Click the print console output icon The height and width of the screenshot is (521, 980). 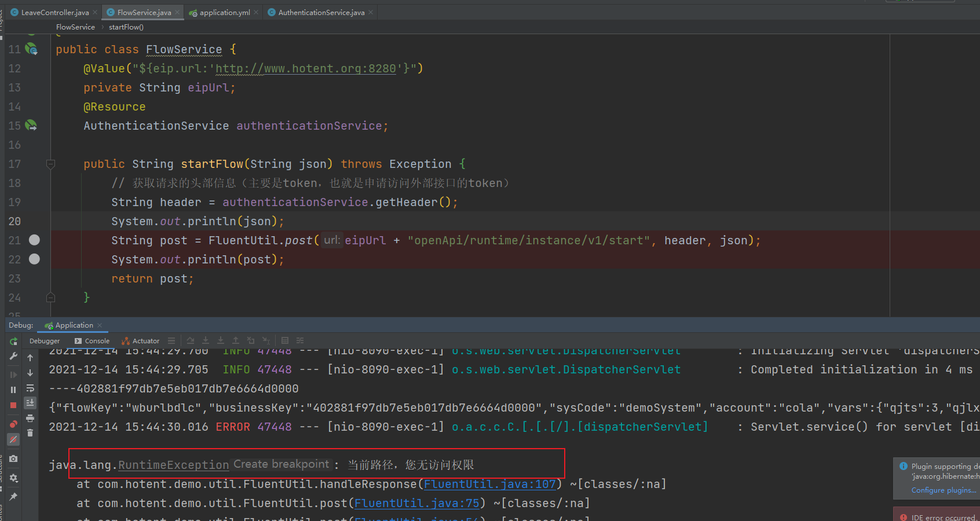tap(30, 418)
